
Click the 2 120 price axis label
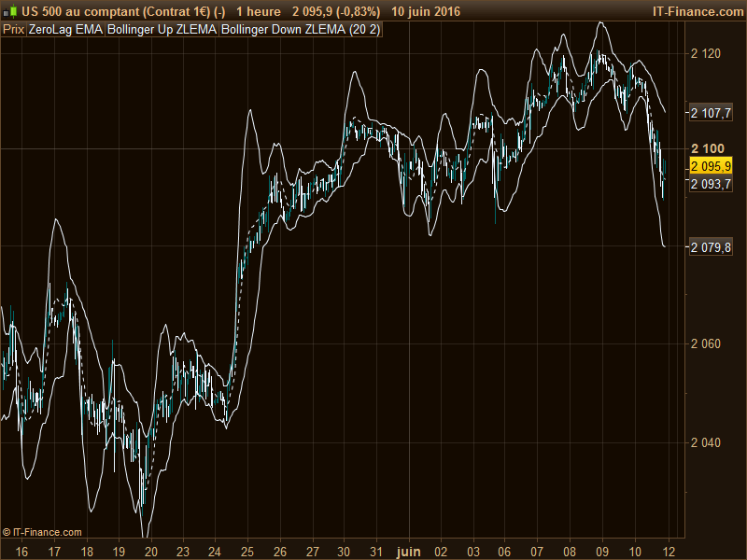coord(706,54)
